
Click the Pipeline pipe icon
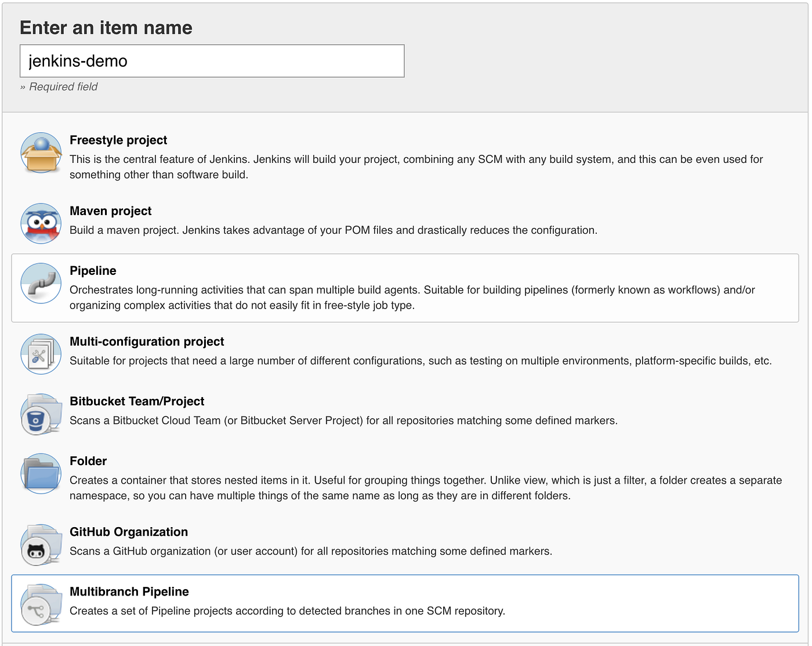click(41, 284)
